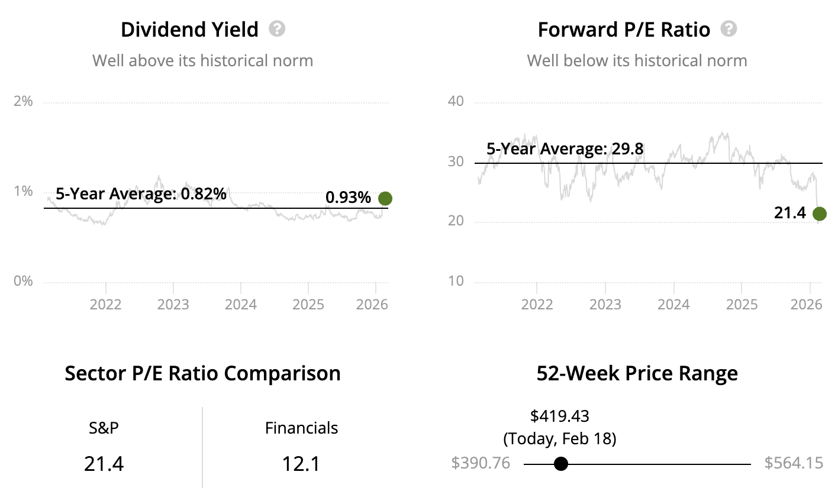Click the green 0.93% dividend yield marker

pyautogui.click(x=385, y=199)
